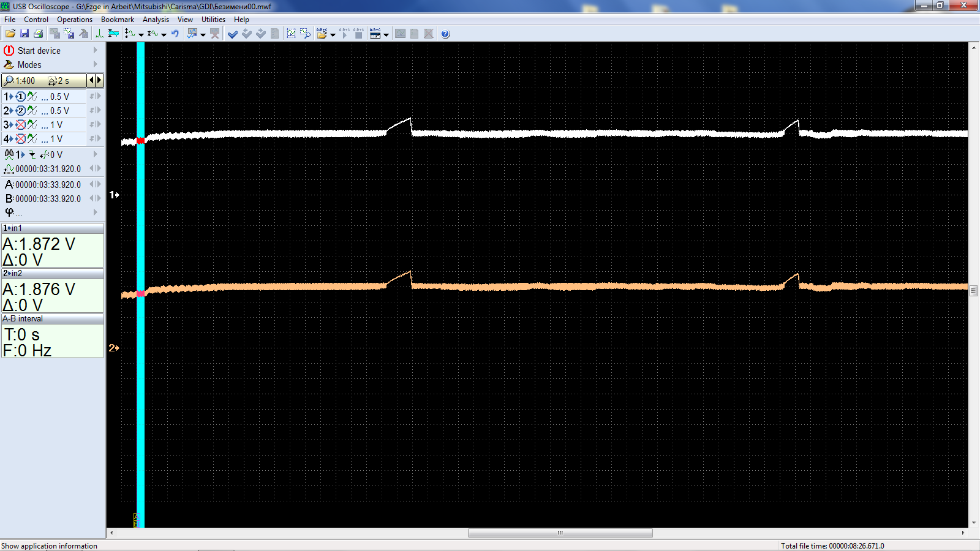Click the right arrow timebase step button

click(x=99, y=80)
